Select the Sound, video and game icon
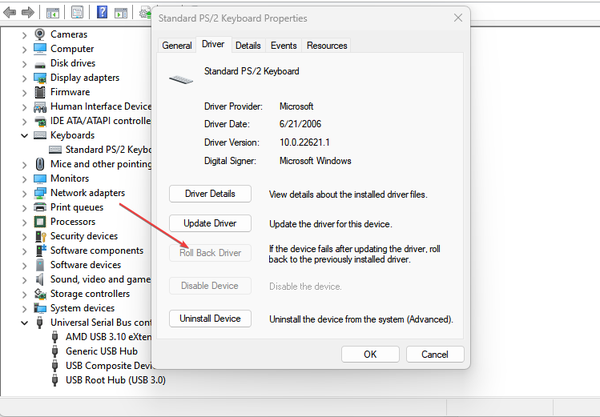Viewport: 600px width, 417px height. pos(40,280)
